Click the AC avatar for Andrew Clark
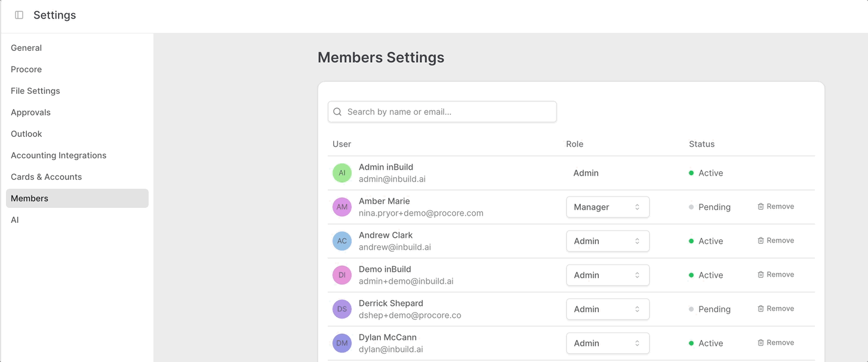 click(x=342, y=241)
